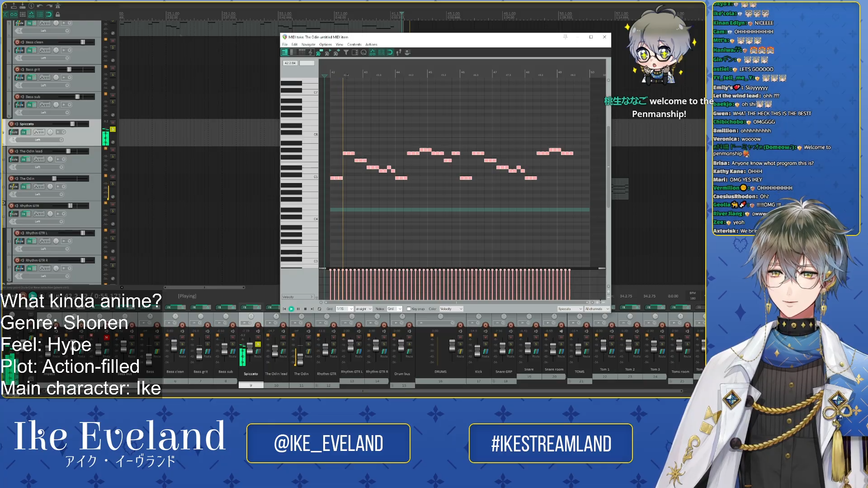The height and width of the screenshot is (488, 868).
Task: Open the File menu in MIDI editor
Action: pyautogui.click(x=285, y=44)
